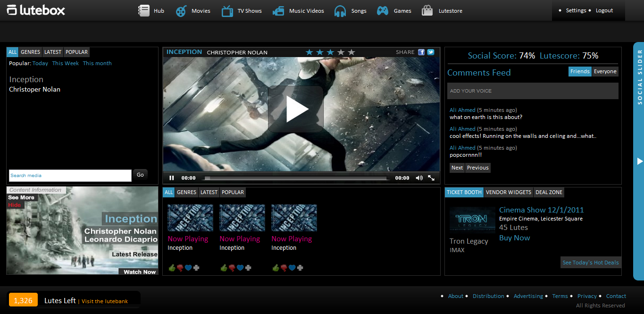The image size is (644, 314).
Task: Show Everyone's comments
Action: 605,71
